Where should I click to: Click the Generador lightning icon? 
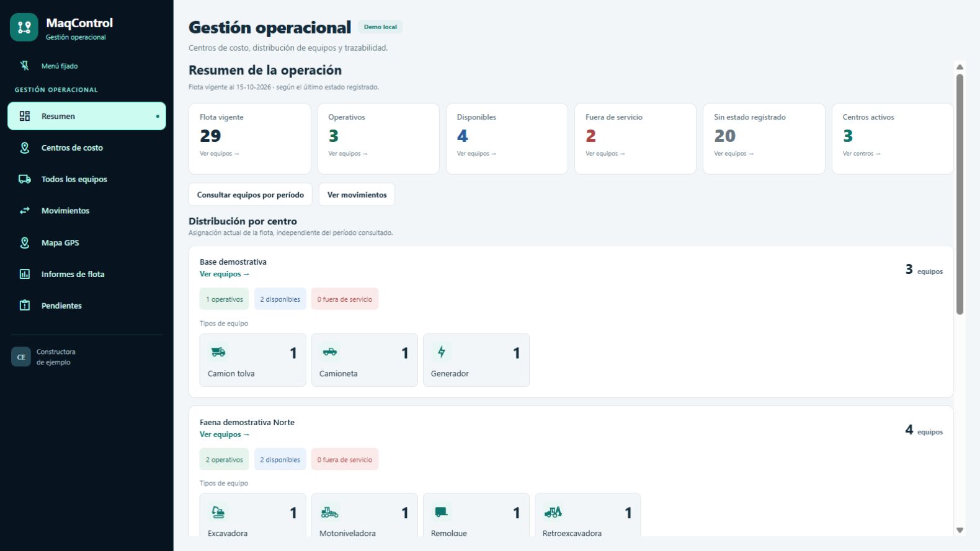coord(442,352)
